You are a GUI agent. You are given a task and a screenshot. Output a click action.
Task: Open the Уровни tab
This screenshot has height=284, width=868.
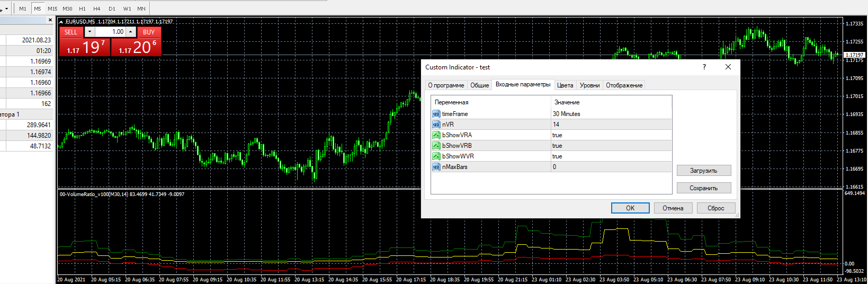click(589, 85)
